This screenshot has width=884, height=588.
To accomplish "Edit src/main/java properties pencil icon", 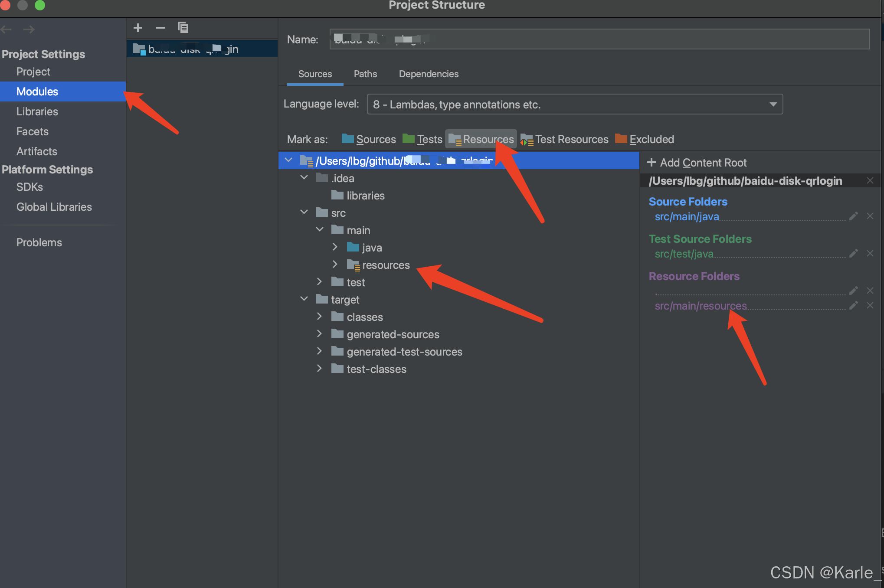I will pos(853,216).
